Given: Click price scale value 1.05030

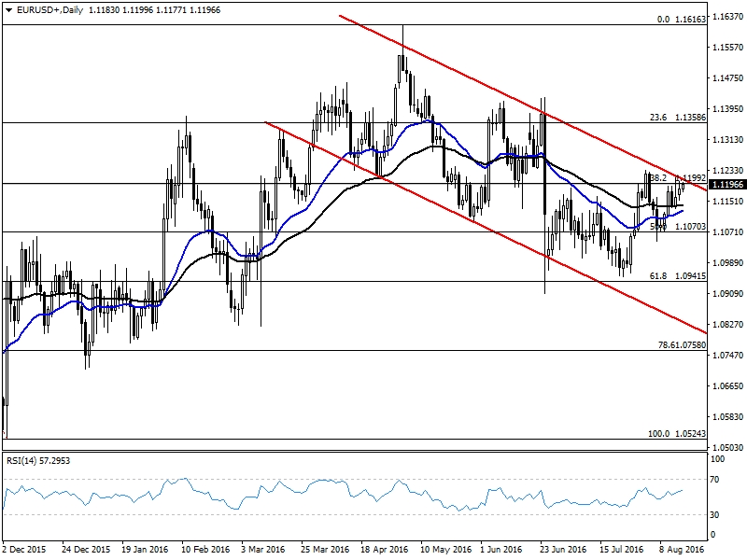Looking at the screenshot, I should [728, 448].
